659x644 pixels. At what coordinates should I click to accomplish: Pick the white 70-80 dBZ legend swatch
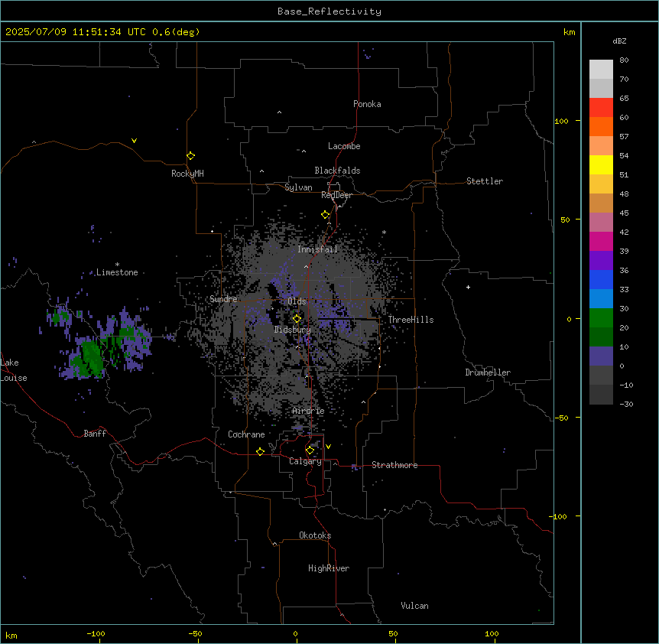click(601, 70)
